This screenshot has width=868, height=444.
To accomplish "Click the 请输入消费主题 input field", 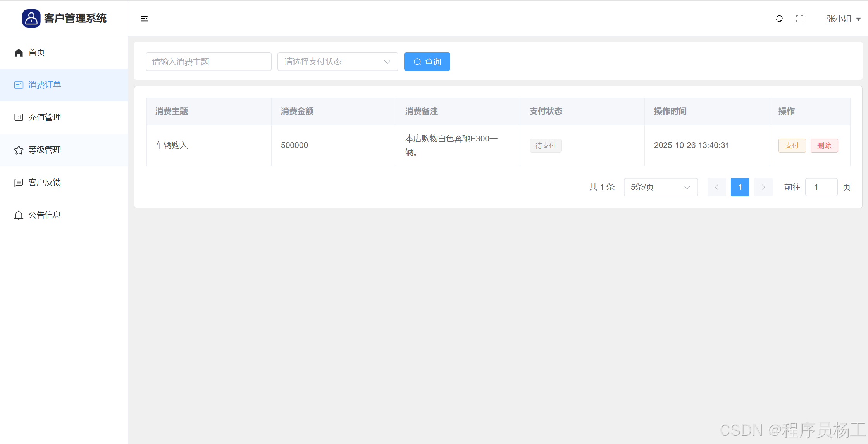I will [x=208, y=62].
